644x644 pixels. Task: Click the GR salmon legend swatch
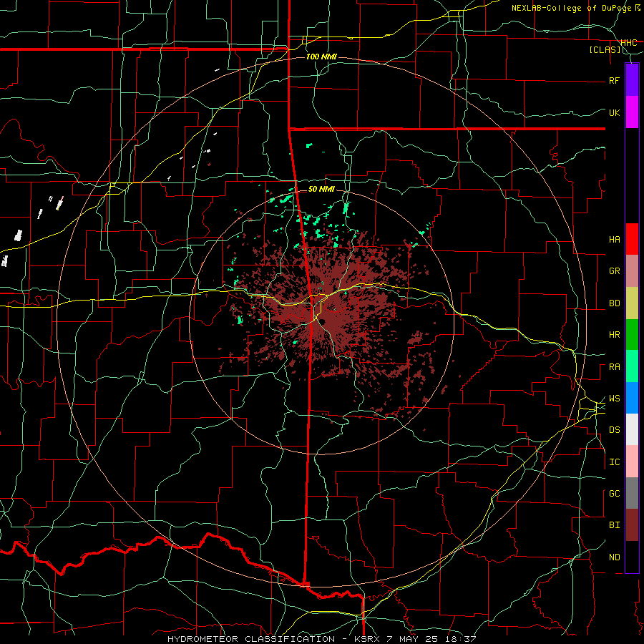pos(632,271)
